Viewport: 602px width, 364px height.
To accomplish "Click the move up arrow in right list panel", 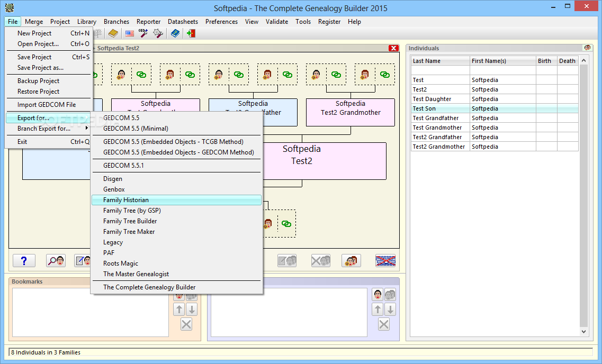I will click(378, 309).
